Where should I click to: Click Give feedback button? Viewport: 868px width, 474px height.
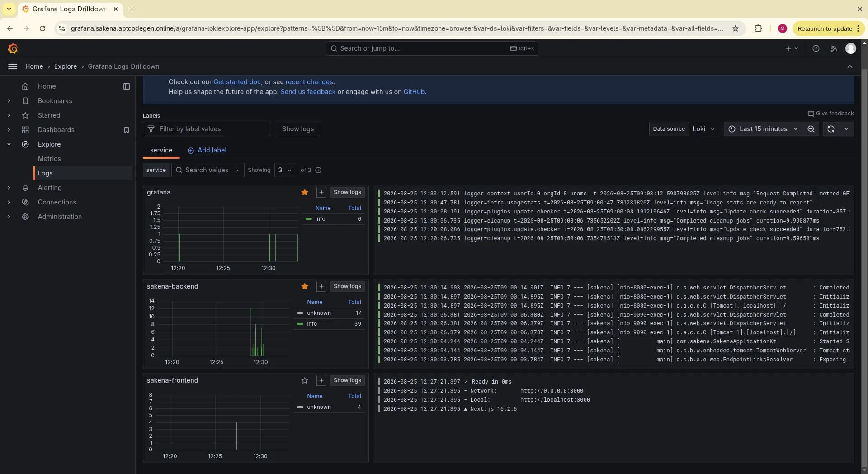tap(831, 114)
